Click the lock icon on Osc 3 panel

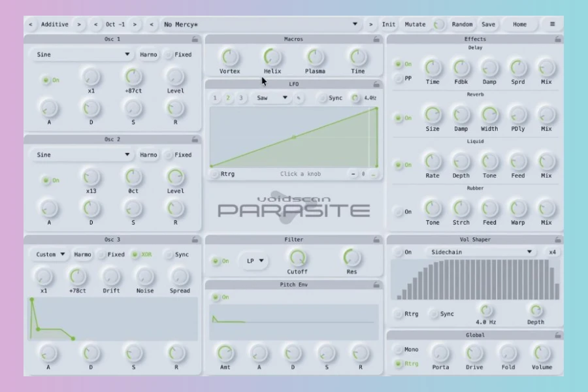(195, 239)
